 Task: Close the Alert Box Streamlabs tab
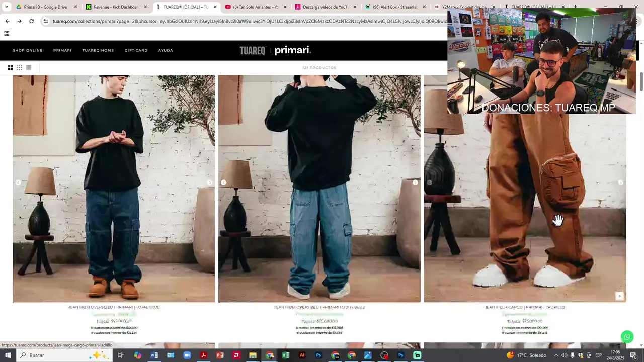[x=424, y=7]
